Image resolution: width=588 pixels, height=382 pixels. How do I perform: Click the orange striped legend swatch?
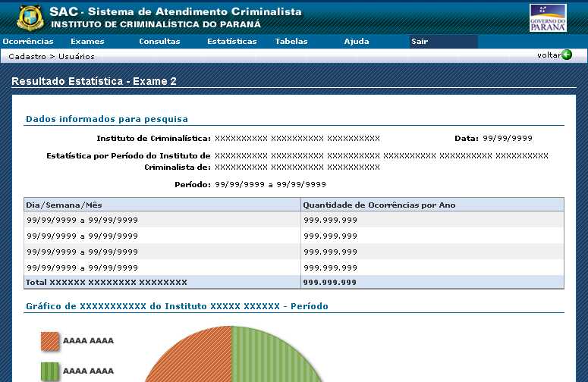(50, 341)
